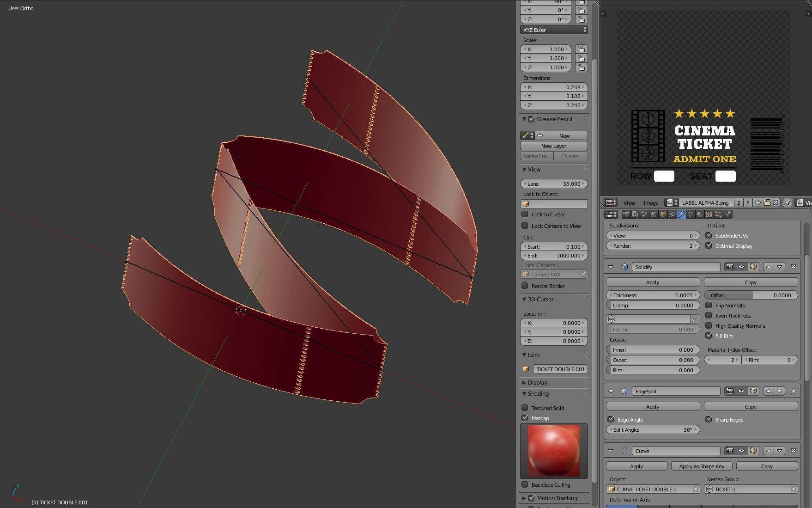Toggle Curve modifier edit-mode display icon
The height and width of the screenshot is (508, 812).
tap(753, 451)
